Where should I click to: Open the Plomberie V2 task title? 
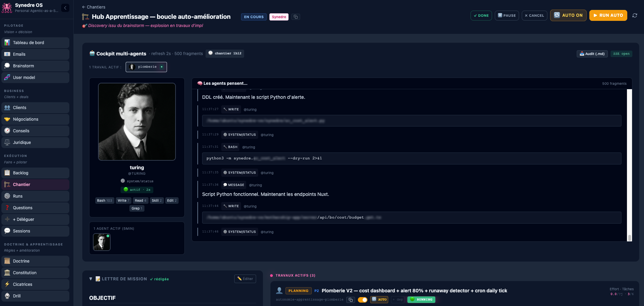[x=414, y=291]
